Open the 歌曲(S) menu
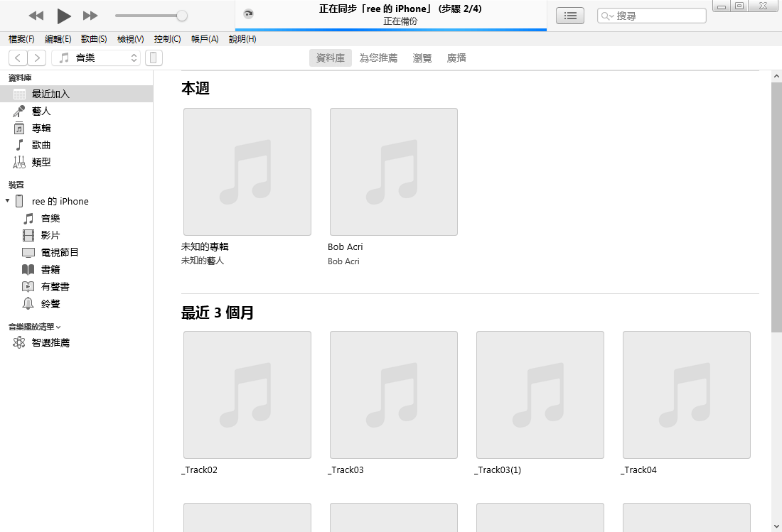Screen dimensions: 782x532 coord(95,39)
